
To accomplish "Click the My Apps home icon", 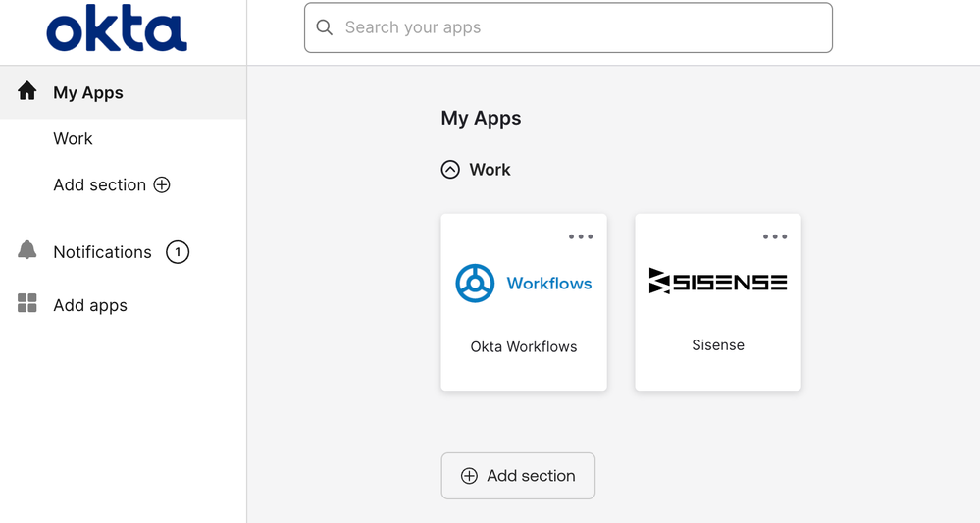I will [x=27, y=91].
